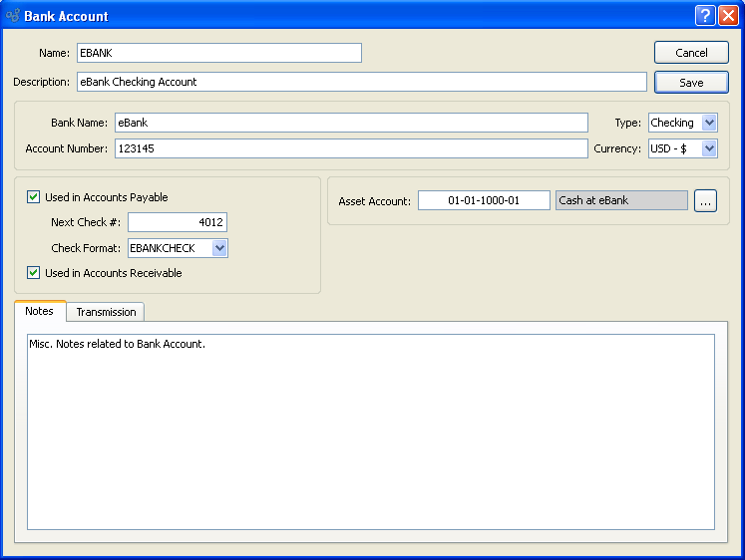
Task: Click the Next Check # field
Action: (x=178, y=222)
